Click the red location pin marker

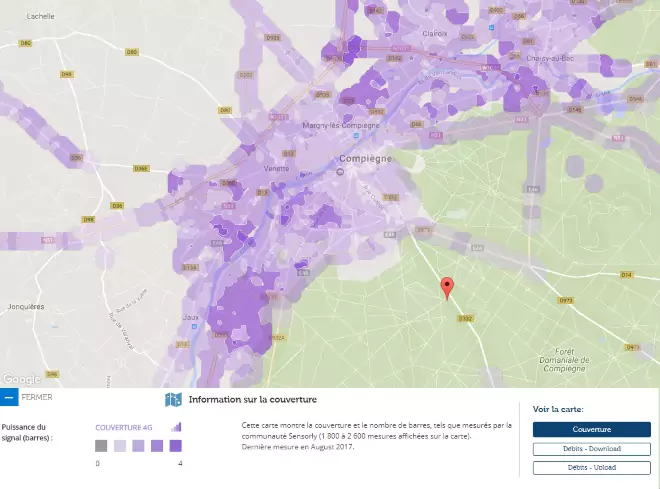click(x=447, y=286)
